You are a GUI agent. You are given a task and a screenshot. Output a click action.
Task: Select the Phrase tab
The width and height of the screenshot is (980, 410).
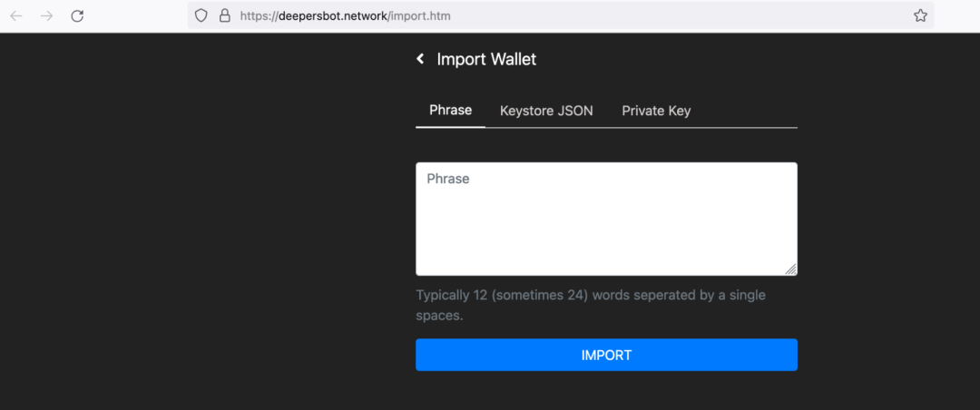pyautogui.click(x=450, y=111)
